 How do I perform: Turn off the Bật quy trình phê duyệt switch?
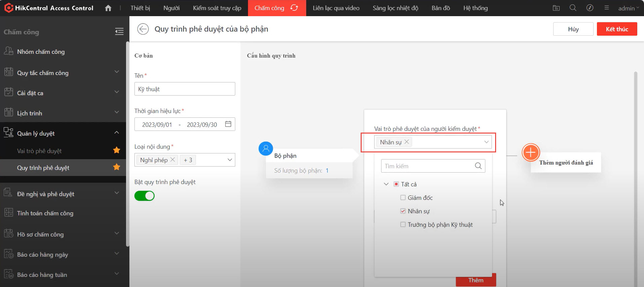tap(145, 196)
